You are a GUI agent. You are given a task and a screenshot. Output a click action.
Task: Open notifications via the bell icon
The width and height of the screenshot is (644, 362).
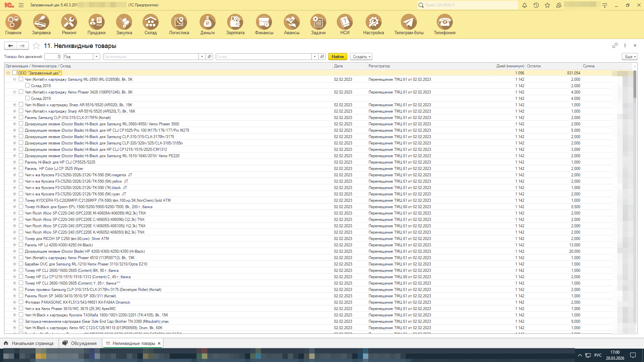(525, 5)
